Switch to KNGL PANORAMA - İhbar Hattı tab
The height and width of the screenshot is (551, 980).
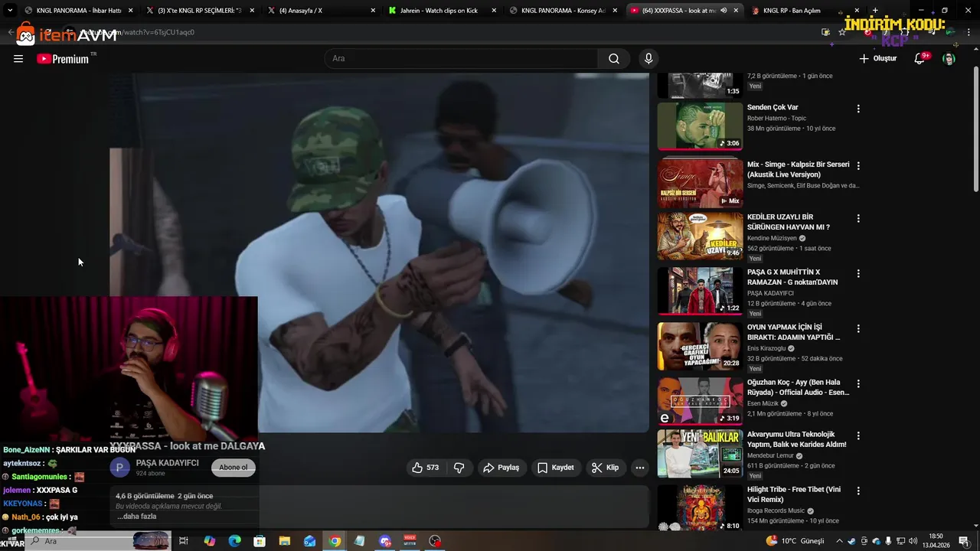pos(78,11)
